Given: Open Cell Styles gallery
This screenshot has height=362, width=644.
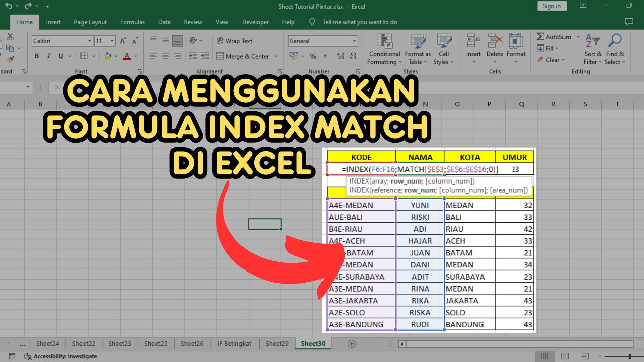Looking at the screenshot, I should [x=443, y=49].
